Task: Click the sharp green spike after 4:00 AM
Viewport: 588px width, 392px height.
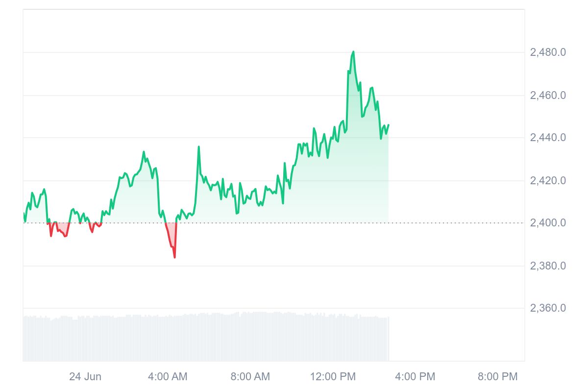Action: (199, 147)
